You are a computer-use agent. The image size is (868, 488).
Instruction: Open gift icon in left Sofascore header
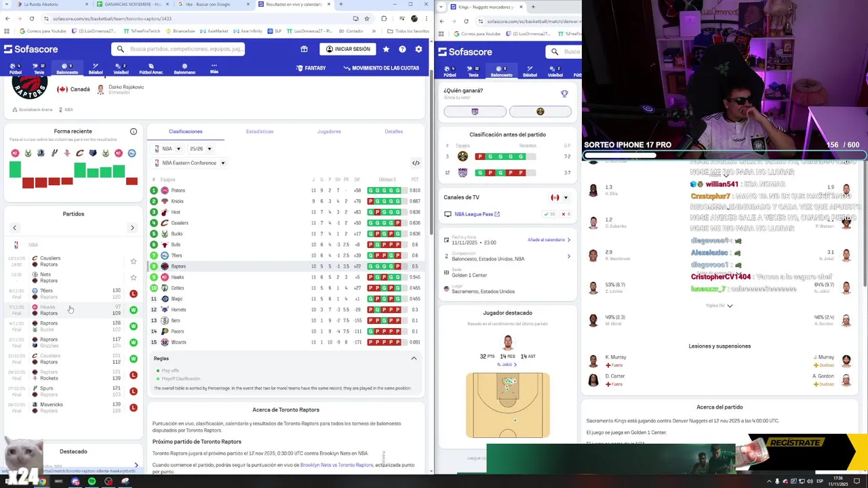tap(304, 49)
